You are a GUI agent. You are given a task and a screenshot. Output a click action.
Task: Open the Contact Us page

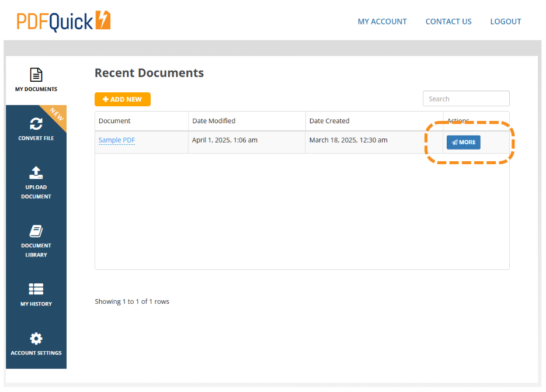pos(448,22)
